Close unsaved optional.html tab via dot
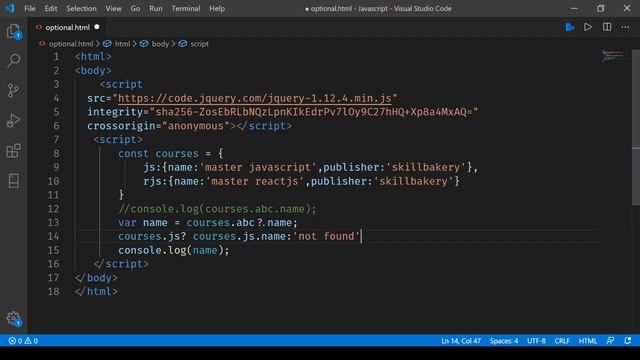 coord(97,27)
